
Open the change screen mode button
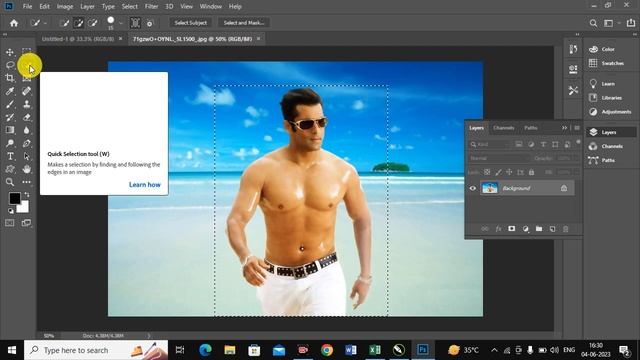[26, 223]
